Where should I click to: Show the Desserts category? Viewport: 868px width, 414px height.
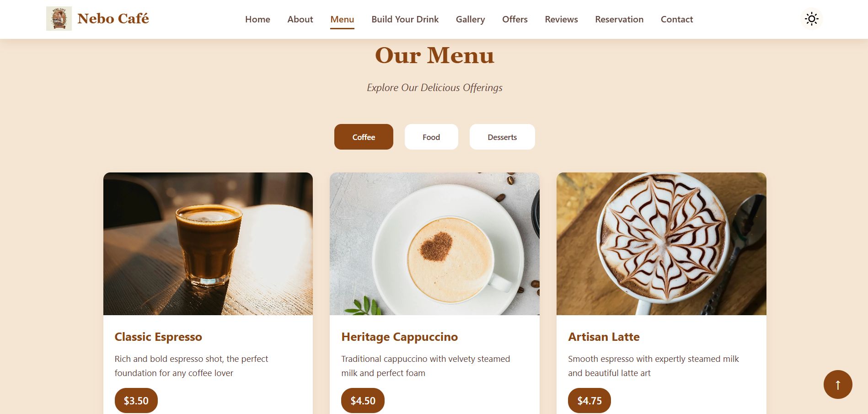pos(502,137)
